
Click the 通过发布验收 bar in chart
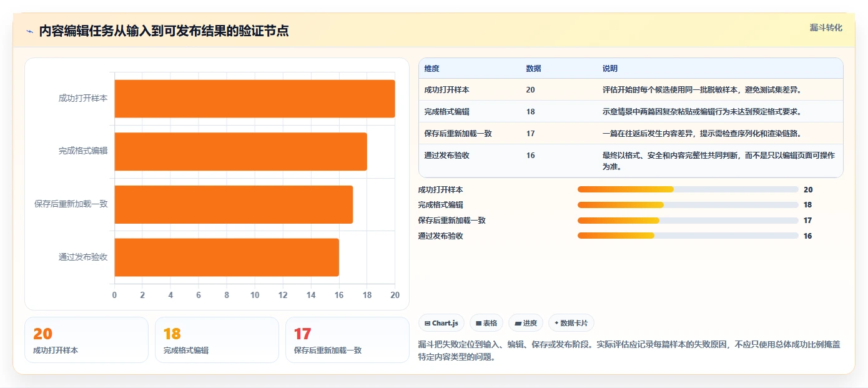coord(227,257)
